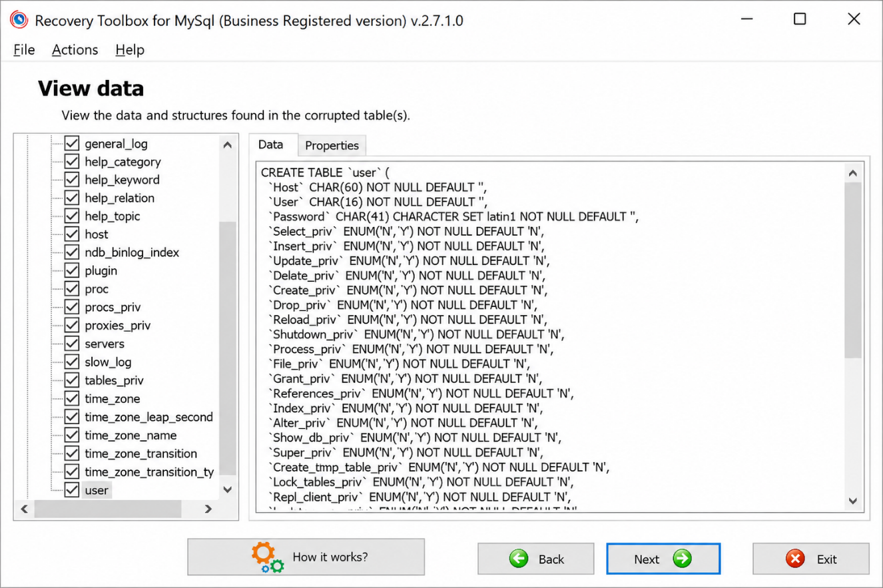
Task: Uncheck the help_keyword table checkbox
Action: click(72, 179)
